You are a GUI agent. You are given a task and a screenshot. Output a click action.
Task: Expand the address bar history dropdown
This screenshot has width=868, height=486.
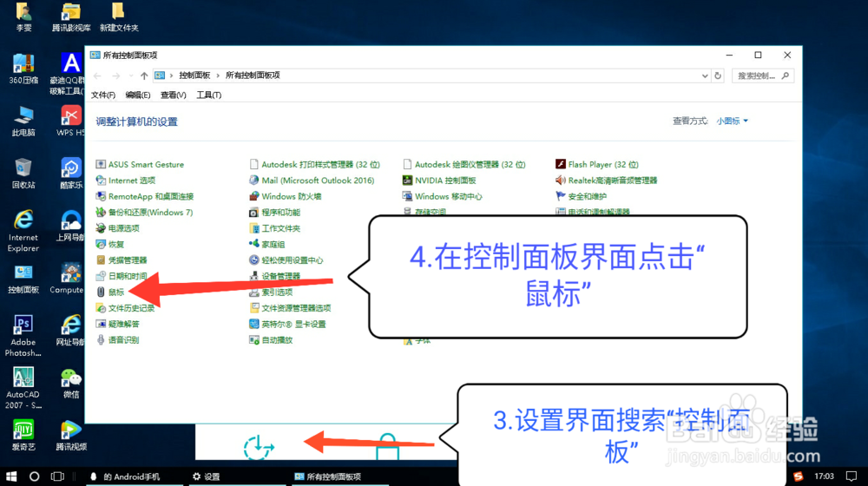pyautogui.click(x=705, y=76)
